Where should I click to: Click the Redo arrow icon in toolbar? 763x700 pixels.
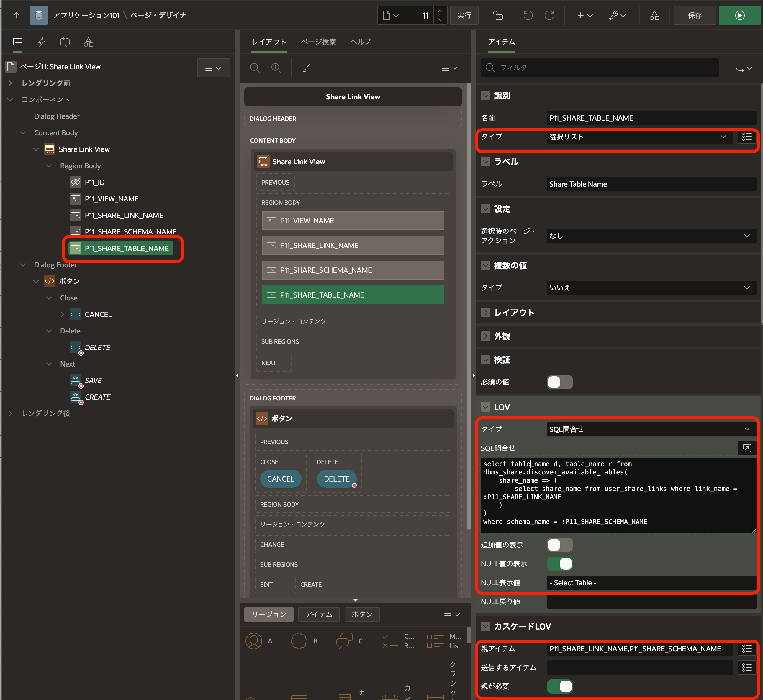pyautogui.click(x=549, y=15)
